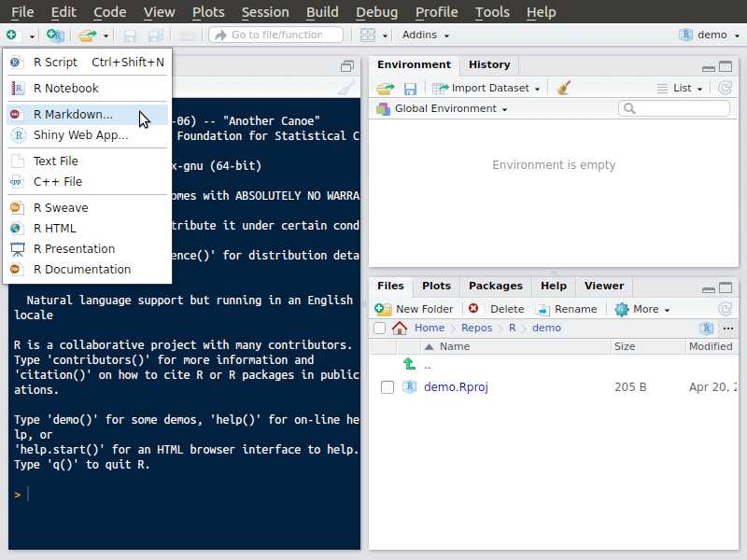This screenshot has width=747, height=560.
Task: Maximize the Console pane
Action: click(347, 66)
